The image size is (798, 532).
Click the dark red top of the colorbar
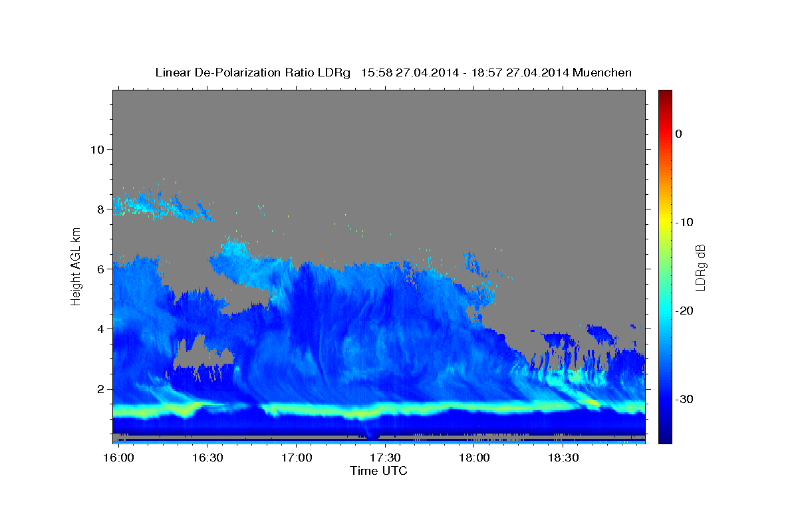(665, 95)
